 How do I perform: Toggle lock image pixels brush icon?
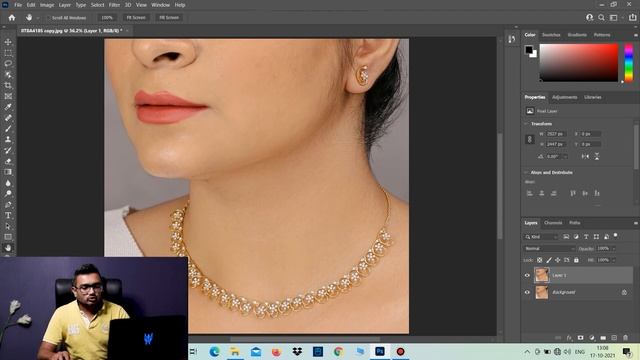click(549, 260)
